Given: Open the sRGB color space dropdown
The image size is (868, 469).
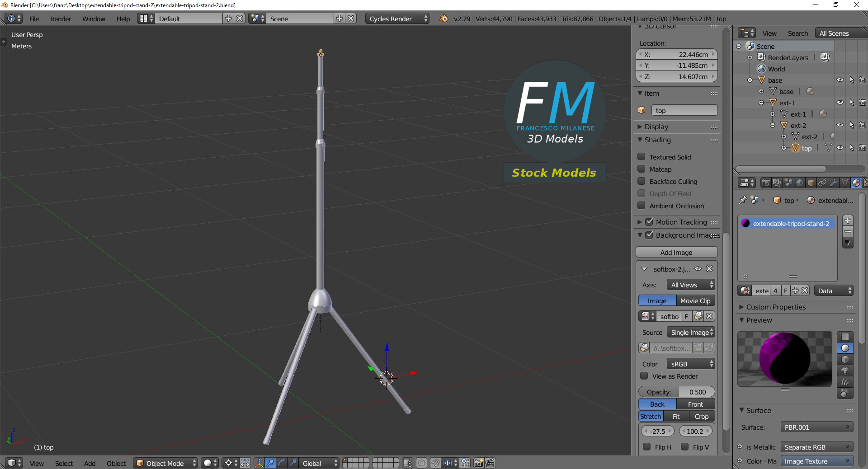Looking at the screenshot, I should (691, 364).
